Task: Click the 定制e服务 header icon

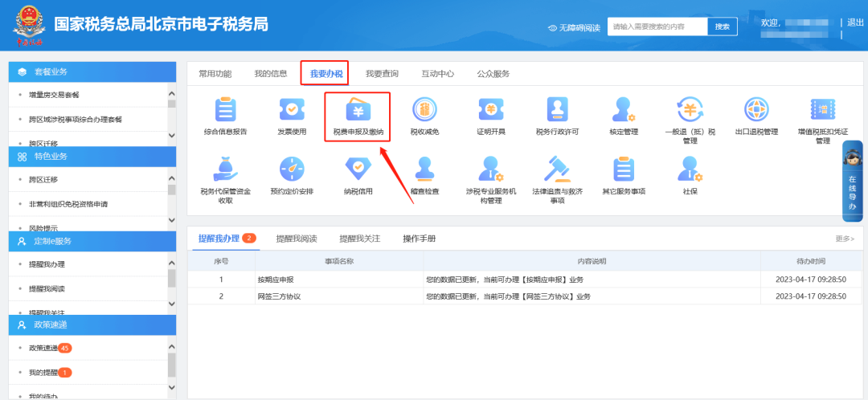Action: [23, 241]
